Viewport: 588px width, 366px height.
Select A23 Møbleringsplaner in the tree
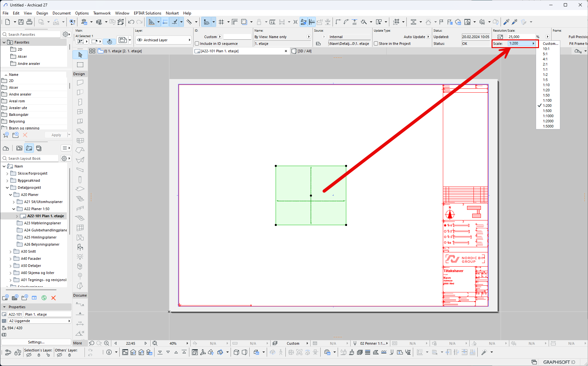(42, 223)
